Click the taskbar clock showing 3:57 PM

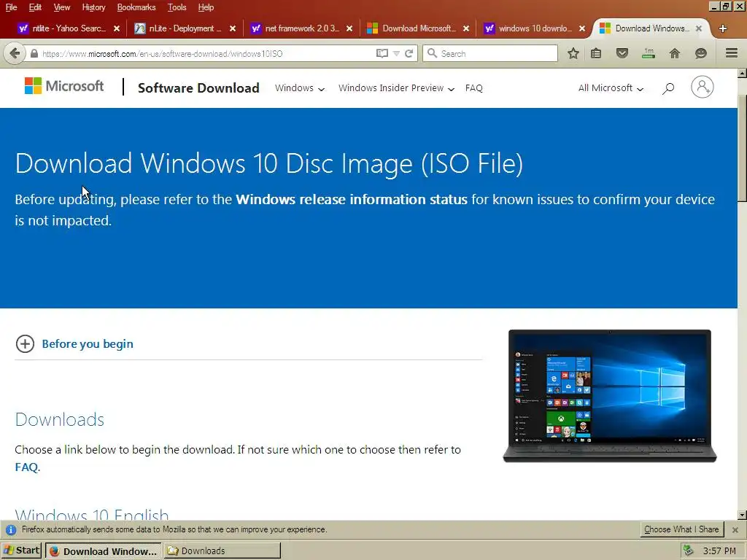(719, 551)
